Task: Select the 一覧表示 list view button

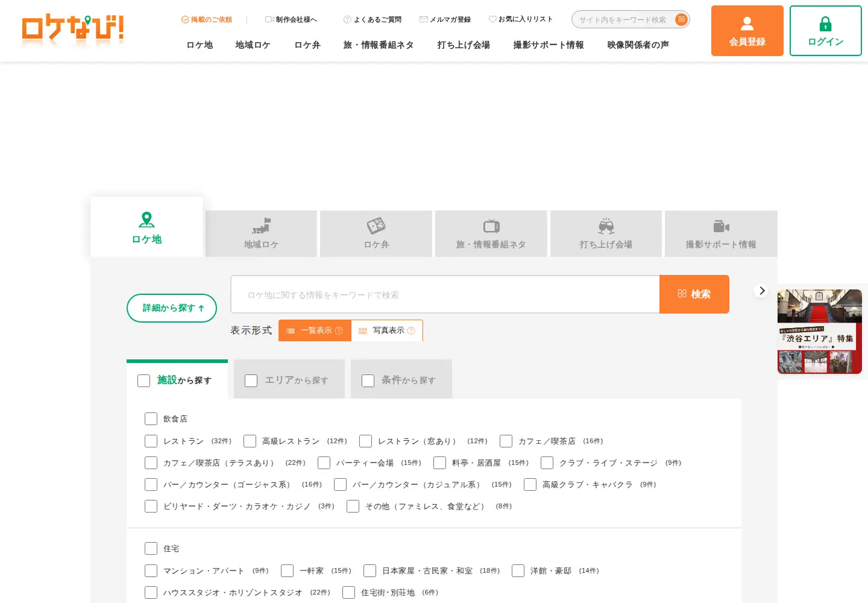Action: pyautogui.click(x=315, y=330)
